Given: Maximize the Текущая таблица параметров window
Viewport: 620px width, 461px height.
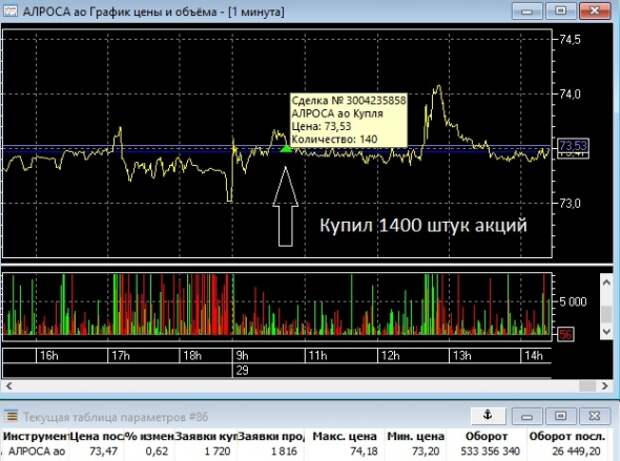Looking at the screenshot, I should point(561,416).
